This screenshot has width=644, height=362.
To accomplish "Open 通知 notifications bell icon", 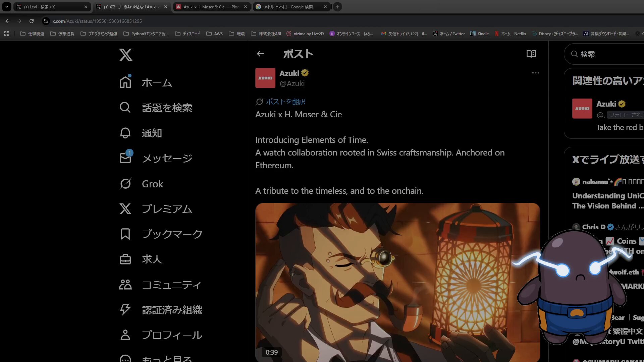I will (125, 133).
